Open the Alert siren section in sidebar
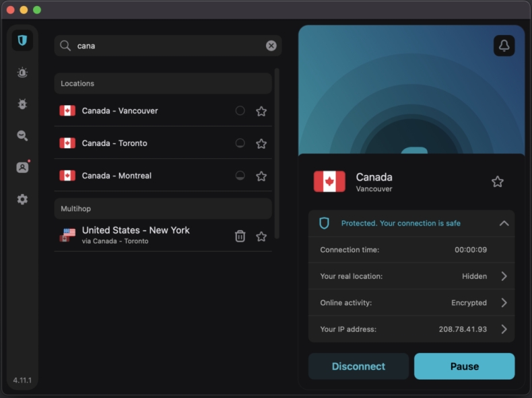 click(x=22, y=73)
